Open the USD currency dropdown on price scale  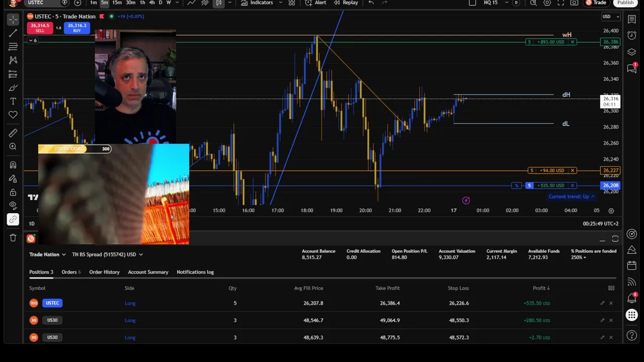tap(611, 17)
